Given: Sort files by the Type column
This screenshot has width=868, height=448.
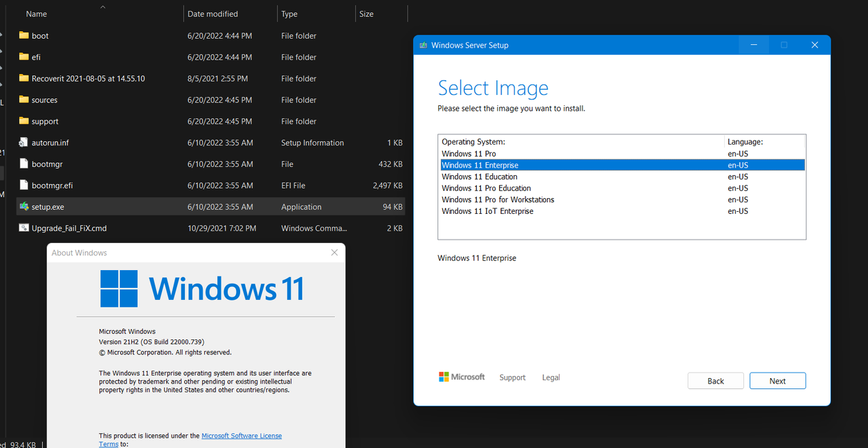Looking at the screenshot, I should coord(290,14).
